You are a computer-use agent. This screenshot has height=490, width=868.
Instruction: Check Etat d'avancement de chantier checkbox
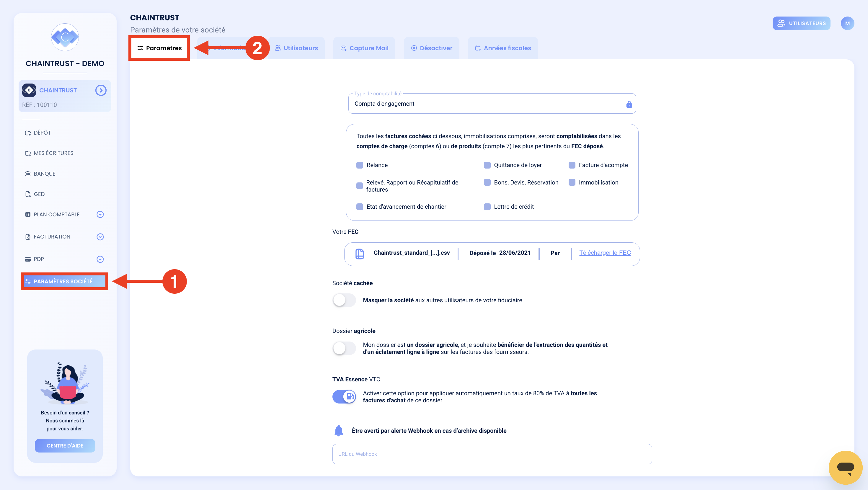click(x=360, y=207)
